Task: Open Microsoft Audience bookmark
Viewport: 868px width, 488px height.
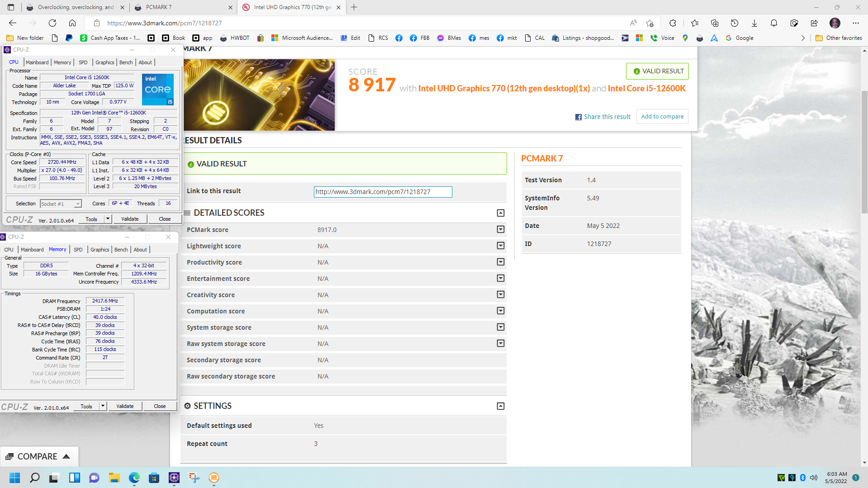Action: click(x=302, y=38)
